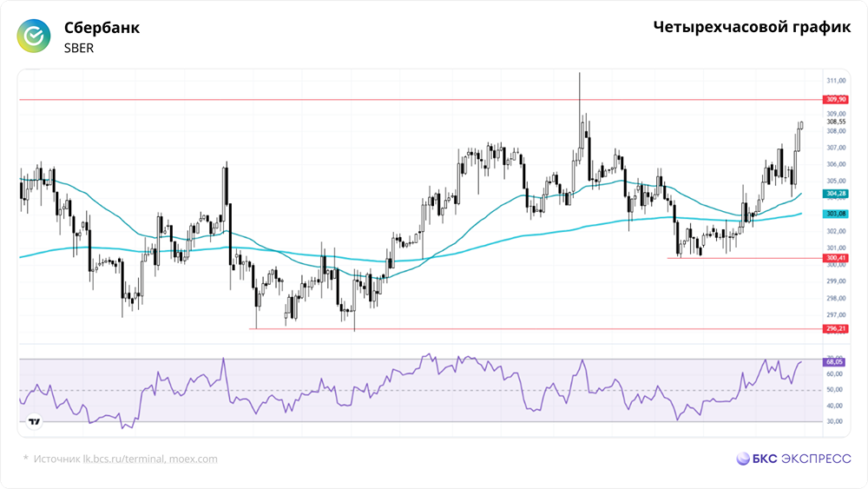Click the tallest candle wick spike above 309,90 line
This screenshot has height=489, width=868.
click(x=580, y=86)
